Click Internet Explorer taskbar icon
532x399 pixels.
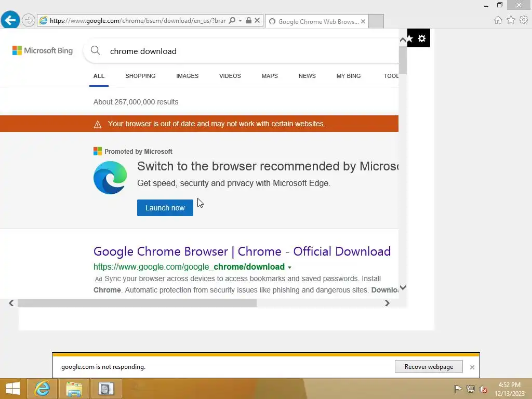click(x=43, y=389)
